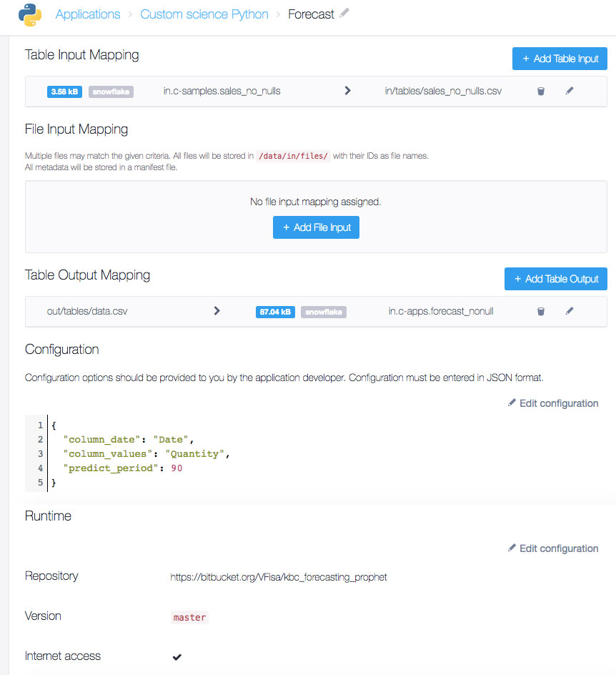This screenshot has height=675, width=616.
Task: Open Applications from the breadcrumb
Action: [87, 14]
